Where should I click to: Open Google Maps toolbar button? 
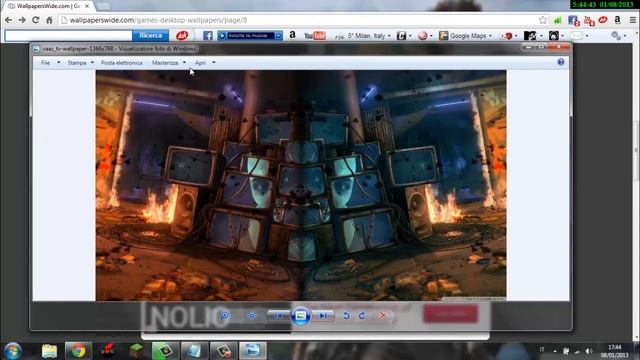[465, 36]
